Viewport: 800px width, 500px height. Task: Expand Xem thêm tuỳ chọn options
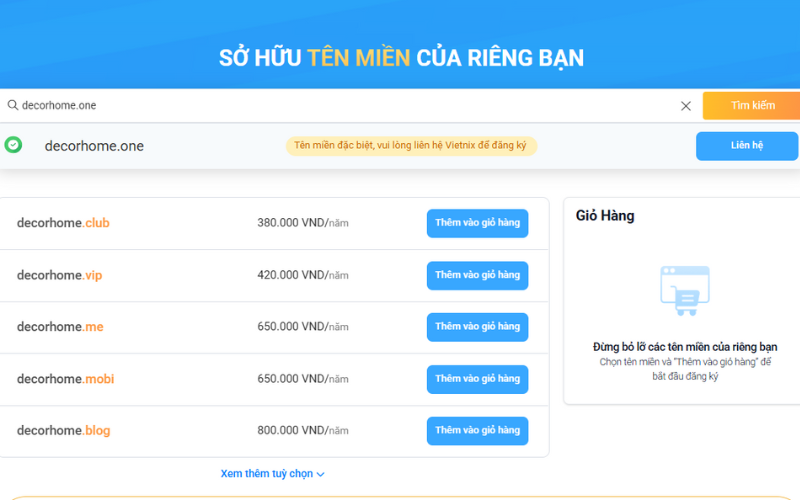[267, 474]
